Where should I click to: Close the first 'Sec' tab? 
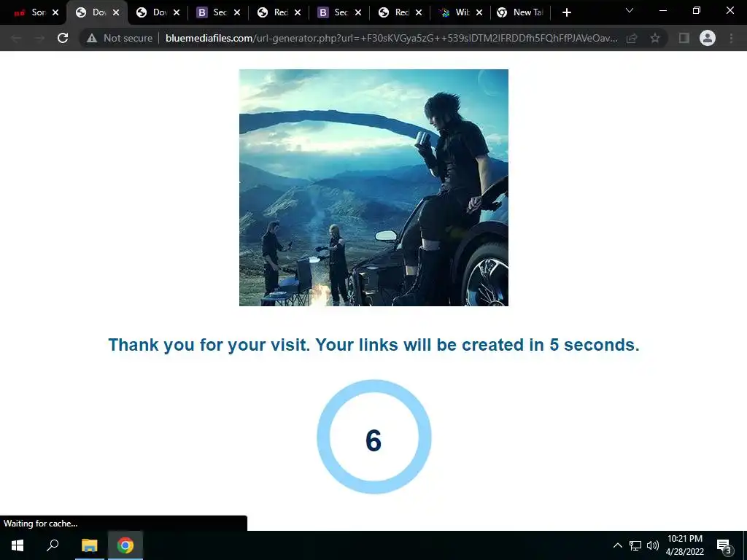pos(237,13)
